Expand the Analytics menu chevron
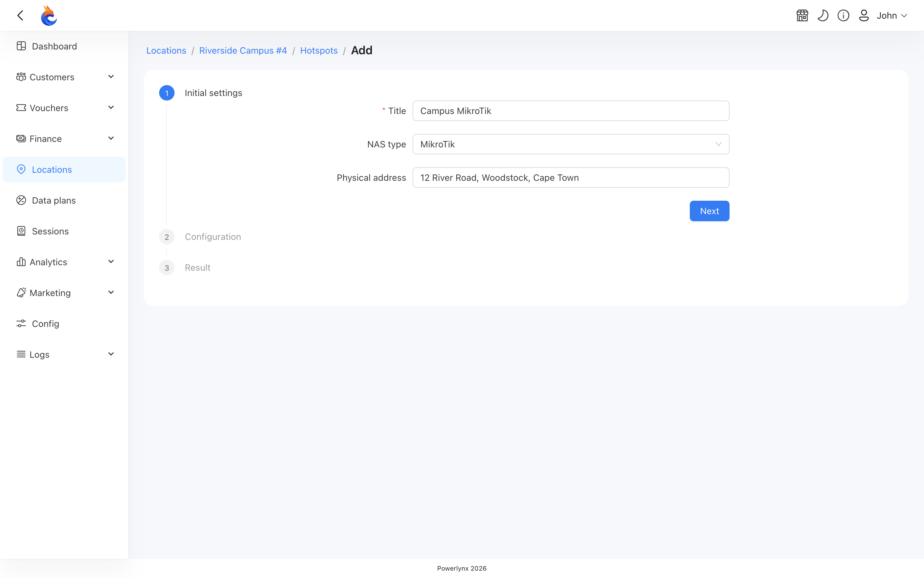 click(x=111, y=262)
